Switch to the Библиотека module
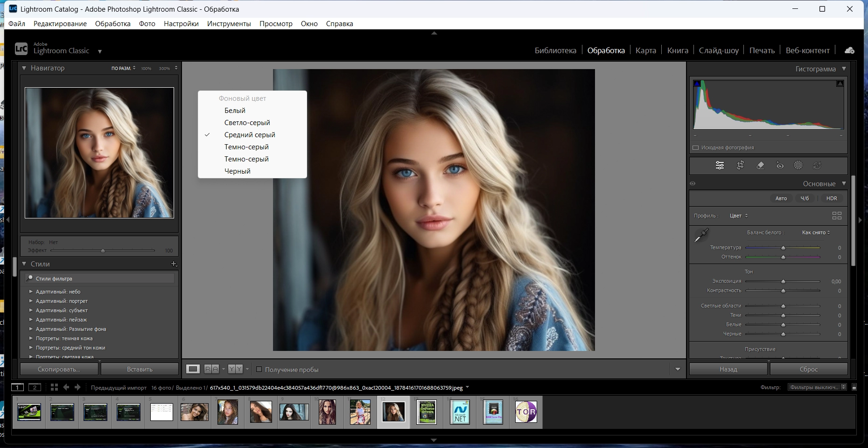This screenshot has width=868, height=448. [555, 50]
